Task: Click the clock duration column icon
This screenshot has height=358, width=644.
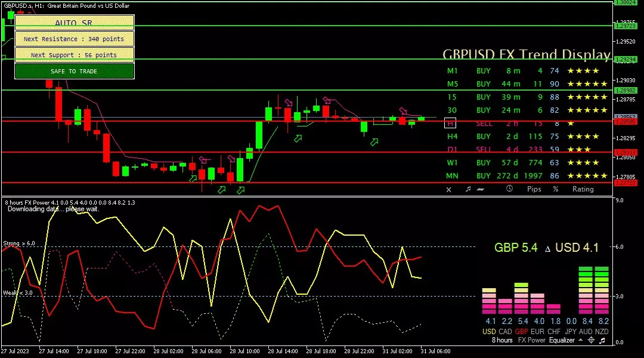Action: (x=509, y=189)
